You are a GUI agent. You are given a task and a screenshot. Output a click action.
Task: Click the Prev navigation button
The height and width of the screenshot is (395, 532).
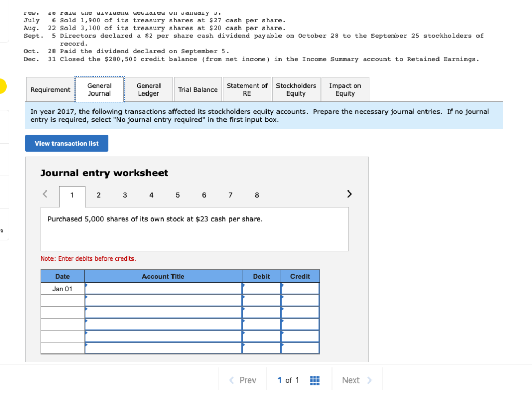click(x=243, y=380)
